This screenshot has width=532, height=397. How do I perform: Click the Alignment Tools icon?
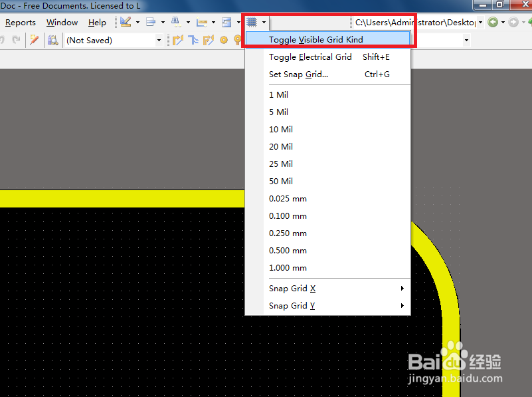pyautogui.click(x=151, y=22)
